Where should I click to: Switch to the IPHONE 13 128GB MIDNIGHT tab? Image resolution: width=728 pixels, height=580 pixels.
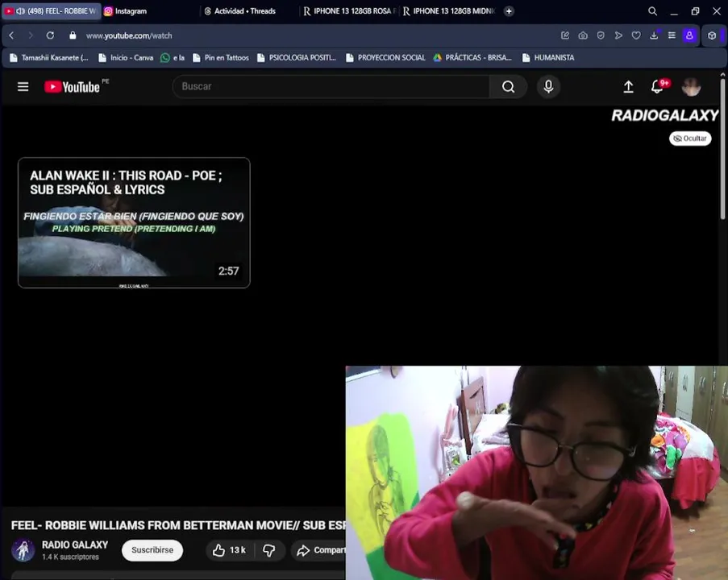[449, 11]
